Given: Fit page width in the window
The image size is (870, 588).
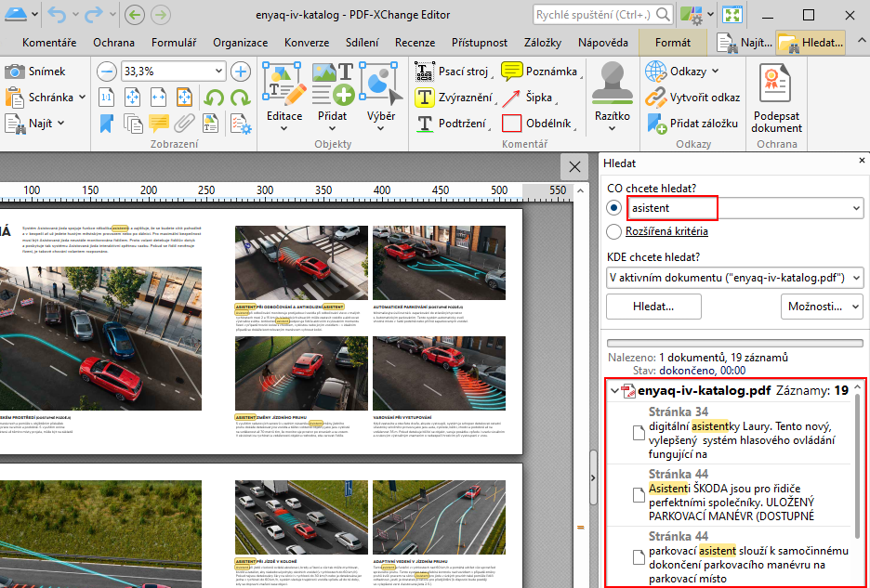Looking at the screenshot, I should (159, 98).
